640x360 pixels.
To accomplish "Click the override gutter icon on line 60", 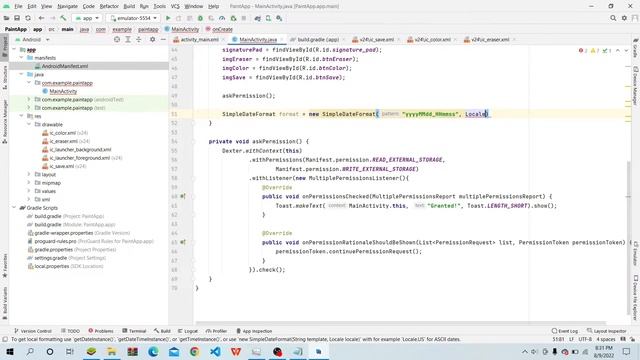I will pyautogui.click(x=183, y=196).
